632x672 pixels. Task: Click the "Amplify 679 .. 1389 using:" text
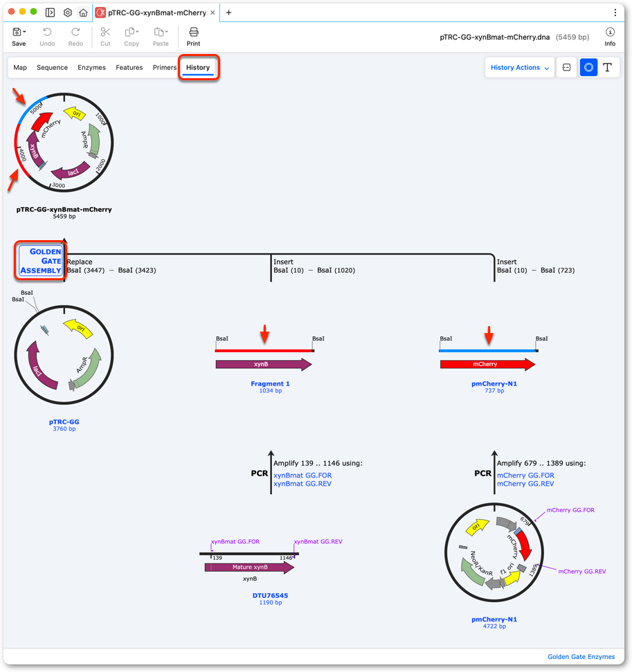541,463
